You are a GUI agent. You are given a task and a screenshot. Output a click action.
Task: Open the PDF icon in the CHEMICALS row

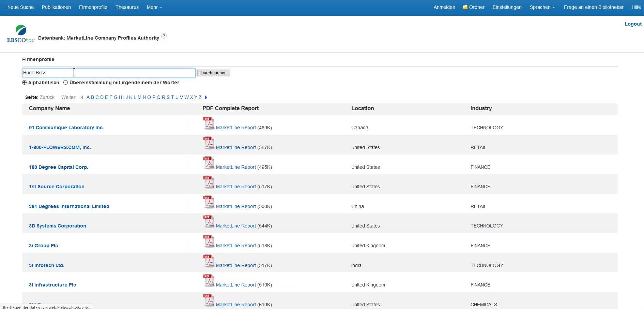point(209,300)
